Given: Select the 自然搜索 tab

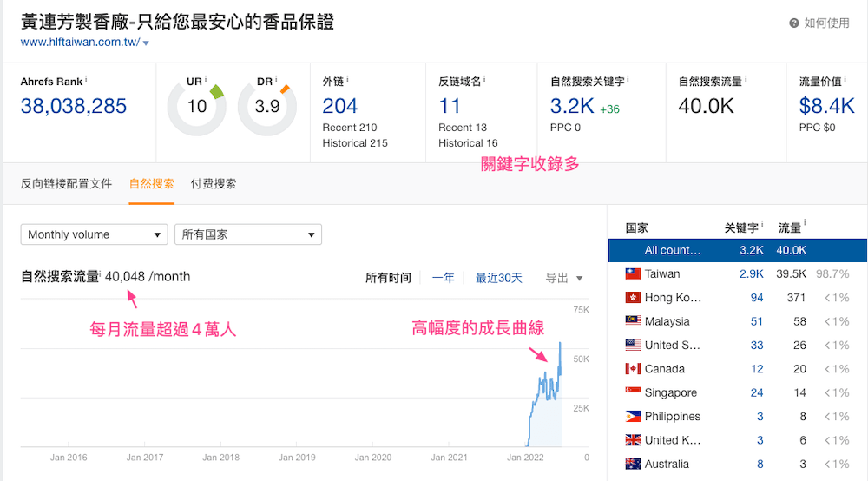Looking at the screenshot, I should (152, 184).
